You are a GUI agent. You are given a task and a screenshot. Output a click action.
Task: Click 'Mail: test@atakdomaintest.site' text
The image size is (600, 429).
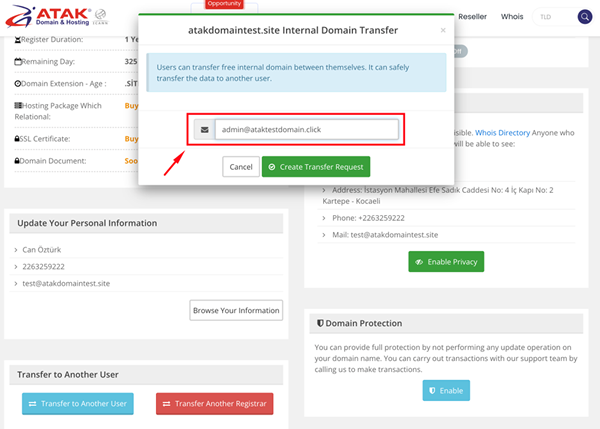tap(385, 235)
